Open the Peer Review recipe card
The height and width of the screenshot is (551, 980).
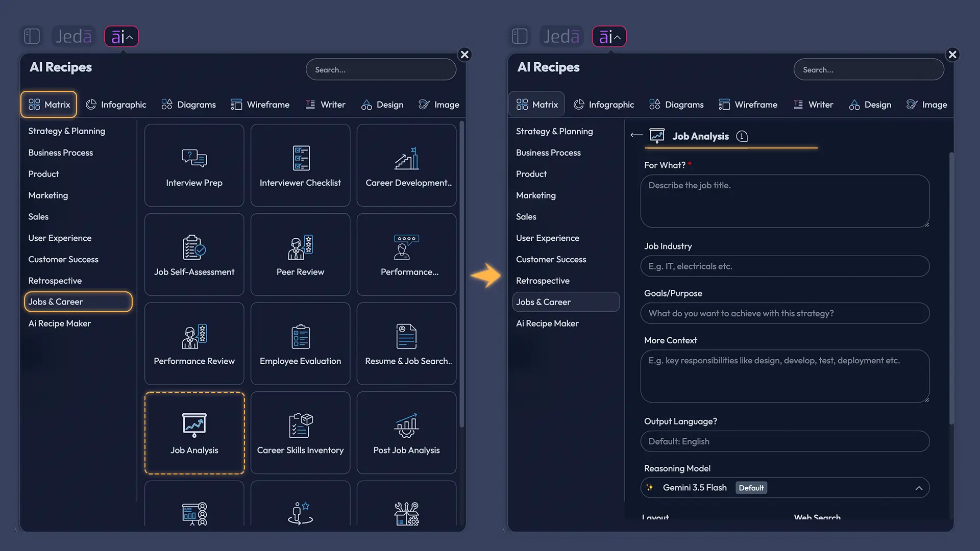pyautogui.click(x=300, y=255)
